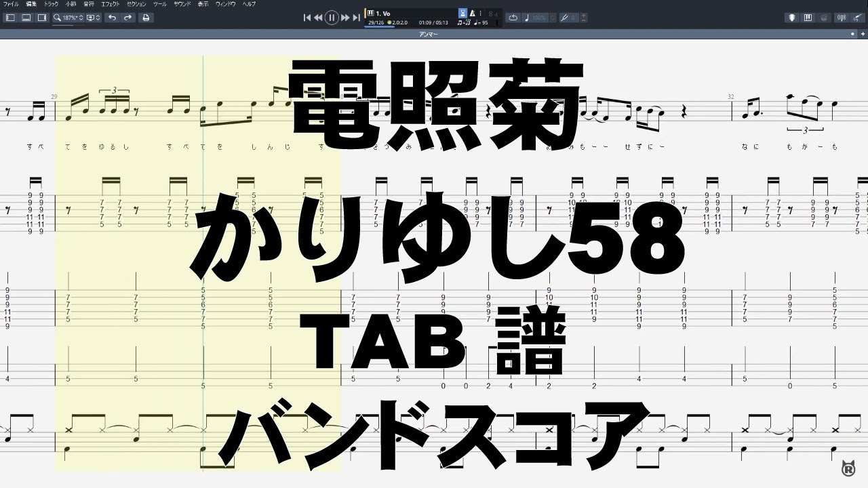Toggle loop playback
The height and width of the screenshot is (488, 868).
click(x=513, y=18)
